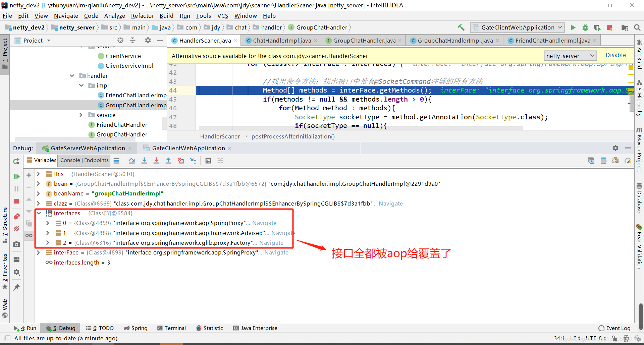Start debugging with the bug icon

(x=585, y=27)
